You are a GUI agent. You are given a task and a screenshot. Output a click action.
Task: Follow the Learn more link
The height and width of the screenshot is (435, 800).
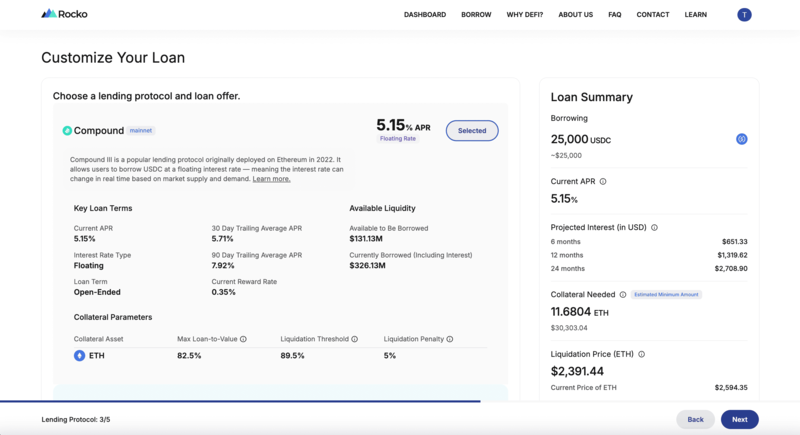(271, 179)
